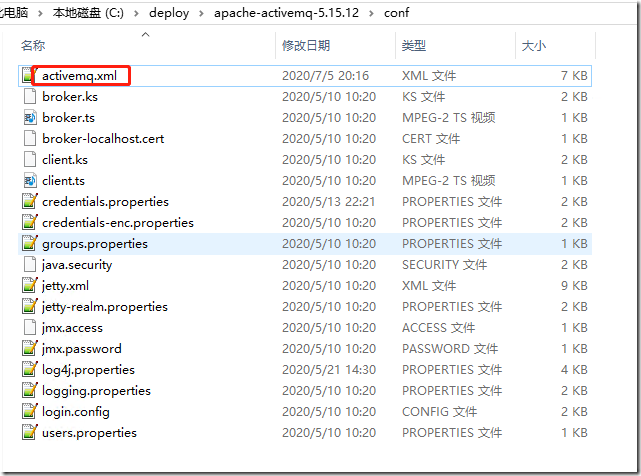
Task: Click the broker-localhost.cert file icon
Action: click(30, 139)
